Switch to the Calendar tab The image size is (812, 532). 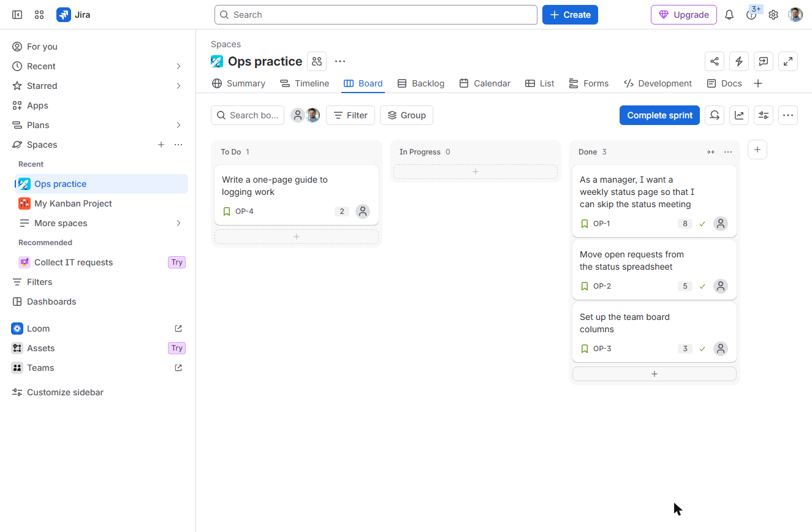click(x=485, y=83)
